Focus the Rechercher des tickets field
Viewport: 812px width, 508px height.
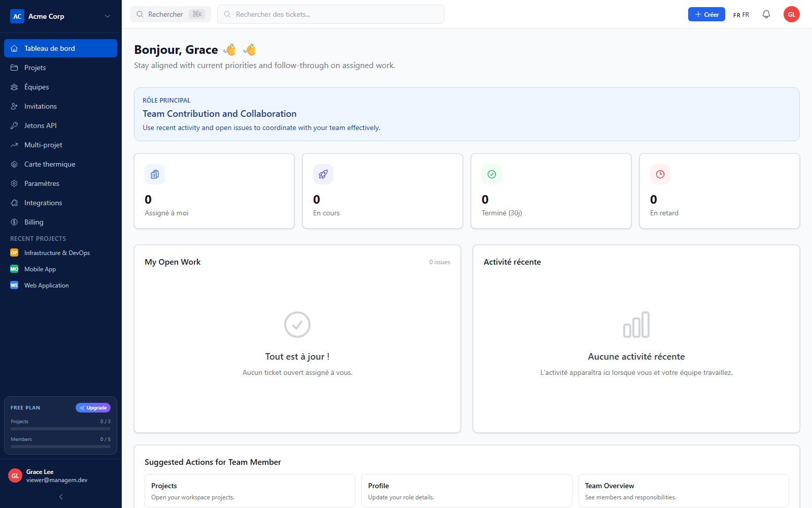(331, 14)
